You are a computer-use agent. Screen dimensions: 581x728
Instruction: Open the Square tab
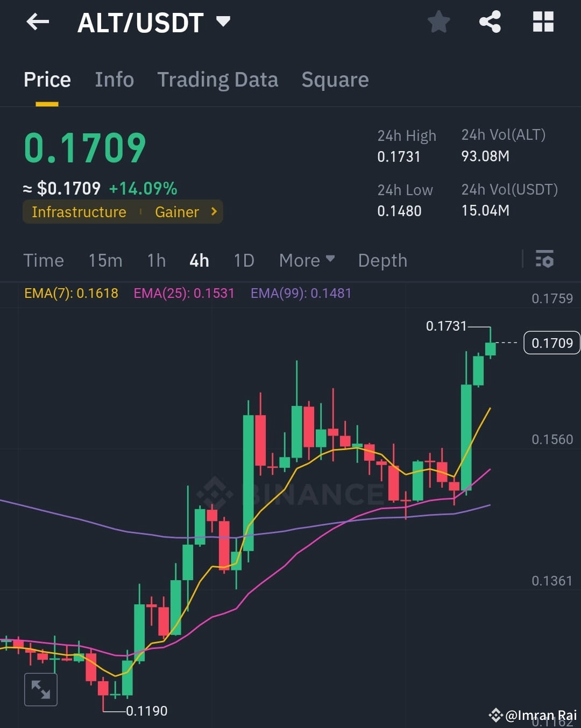335,80
